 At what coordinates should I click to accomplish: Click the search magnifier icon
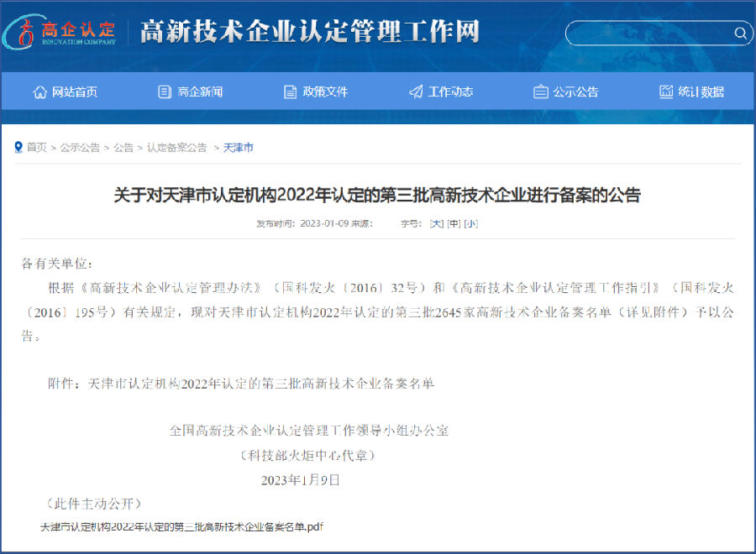point(740,34)
